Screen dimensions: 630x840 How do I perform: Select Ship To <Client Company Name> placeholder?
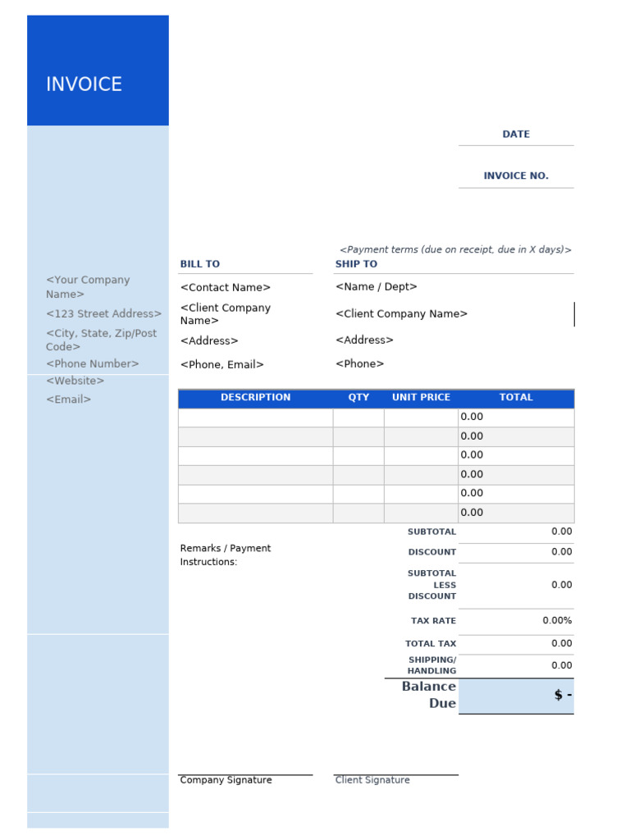click(401, 314)
